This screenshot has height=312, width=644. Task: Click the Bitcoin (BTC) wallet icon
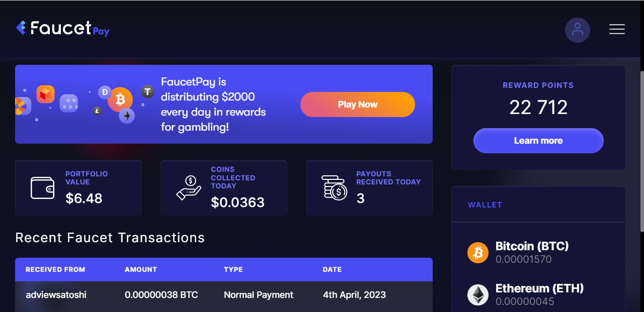(478, 253)
